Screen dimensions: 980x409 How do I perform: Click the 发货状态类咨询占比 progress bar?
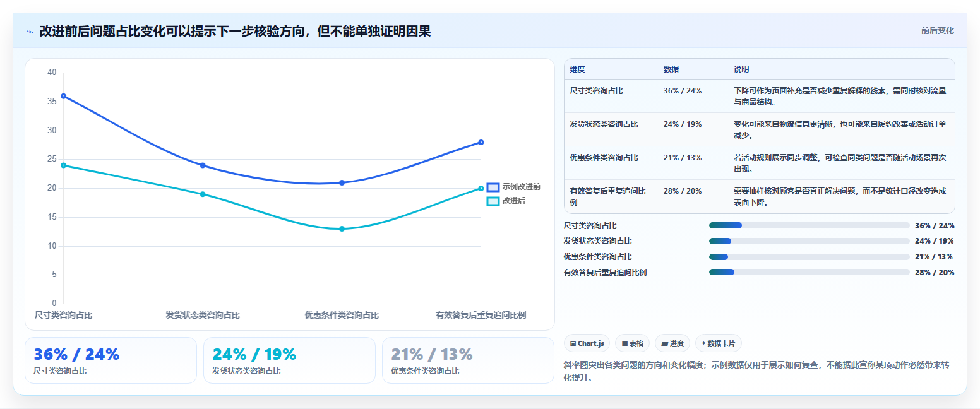click(x=810, y=241)
